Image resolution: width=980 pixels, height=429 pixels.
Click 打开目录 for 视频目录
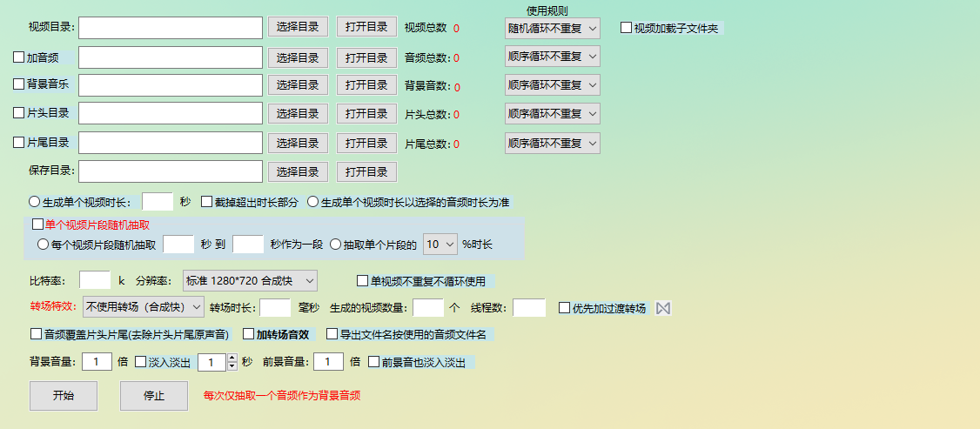coord(367,27)
